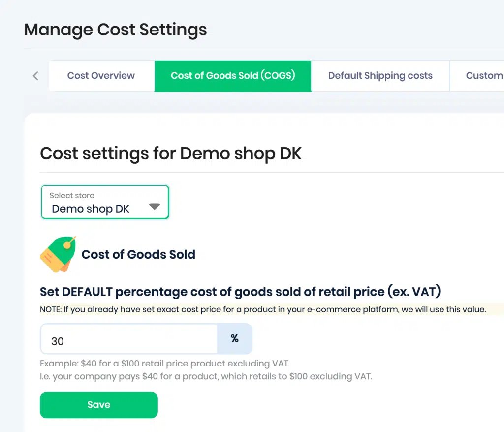This screenshot has width=504, height=432.
Task: Click the Cost of Goods Sold section heading
Action: (x=138, y=255)
